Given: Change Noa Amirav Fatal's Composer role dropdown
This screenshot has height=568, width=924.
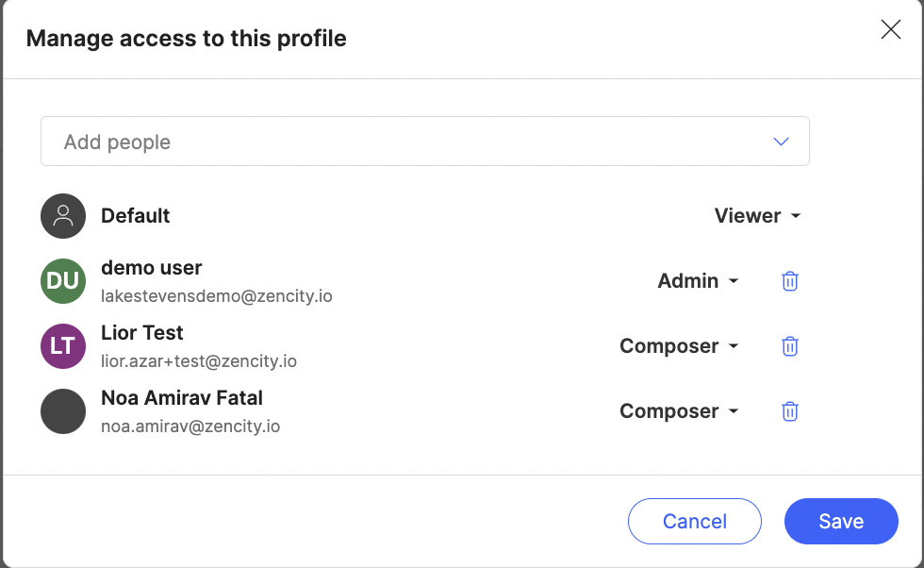Looking at the screenshot, I should [x=679, y=411].
